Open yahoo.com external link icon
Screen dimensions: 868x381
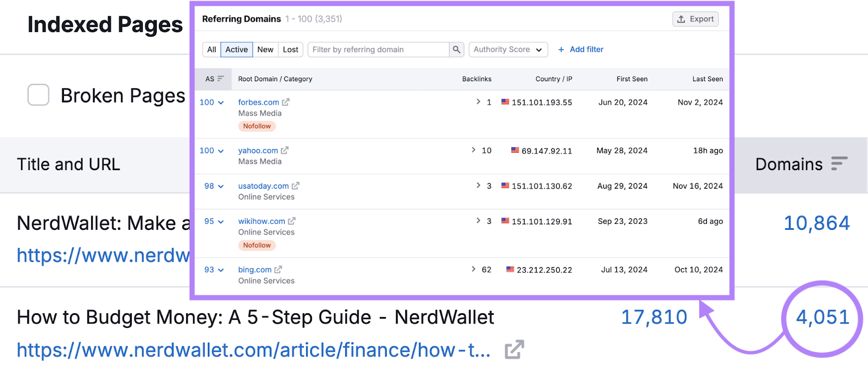(285, 151)
